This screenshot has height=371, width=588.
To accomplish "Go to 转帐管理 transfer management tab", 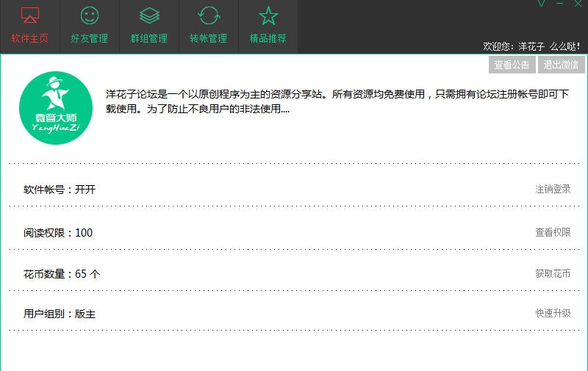I will click(209, 26).
